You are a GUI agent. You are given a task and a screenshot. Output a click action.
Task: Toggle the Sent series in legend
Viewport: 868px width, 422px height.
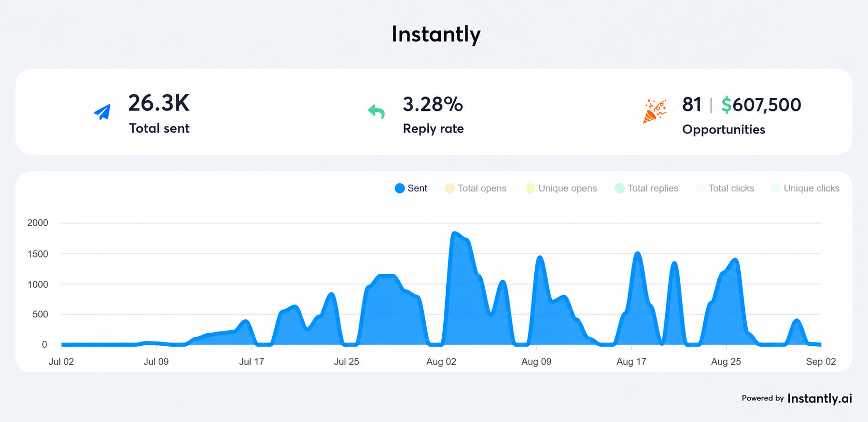[411, 188]
